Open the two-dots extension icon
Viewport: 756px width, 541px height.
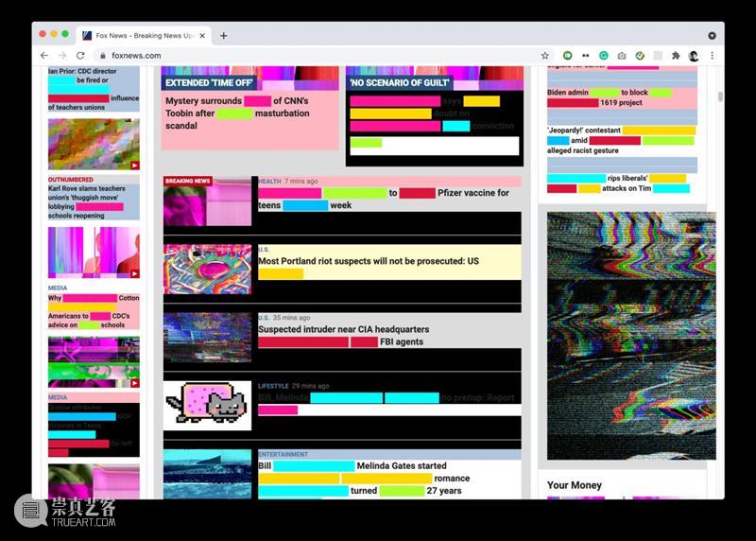(x=585, y=56)
